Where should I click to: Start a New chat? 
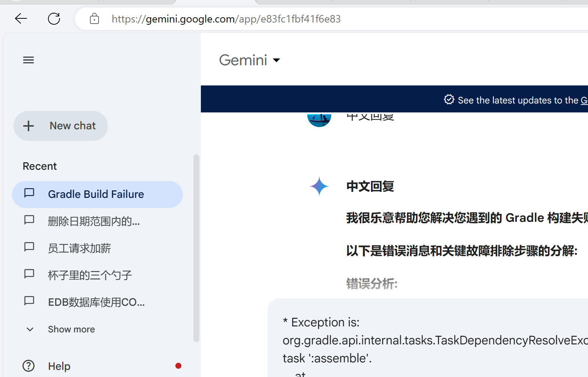point(61,126)
